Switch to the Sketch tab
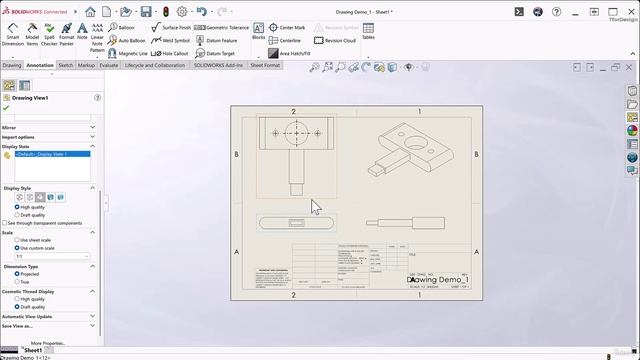Viewport: 640px width, 360px height. [x=65, y=65]
